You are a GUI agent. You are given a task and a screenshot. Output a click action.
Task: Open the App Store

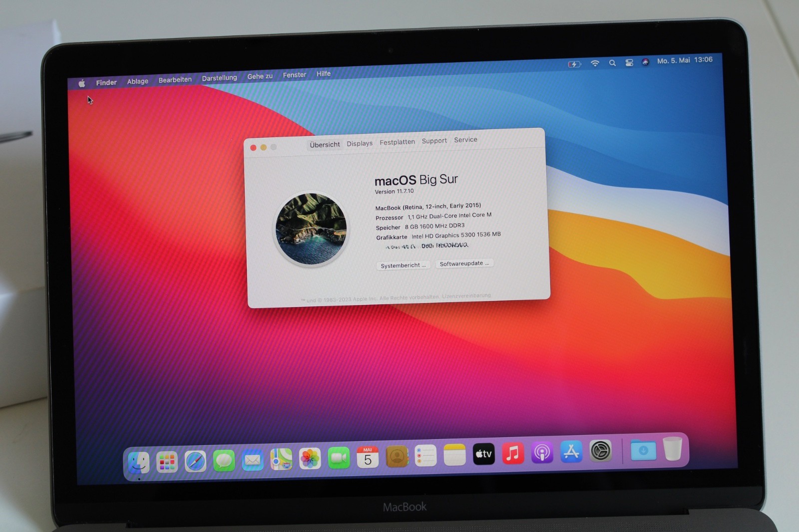(x=571, y=452)
